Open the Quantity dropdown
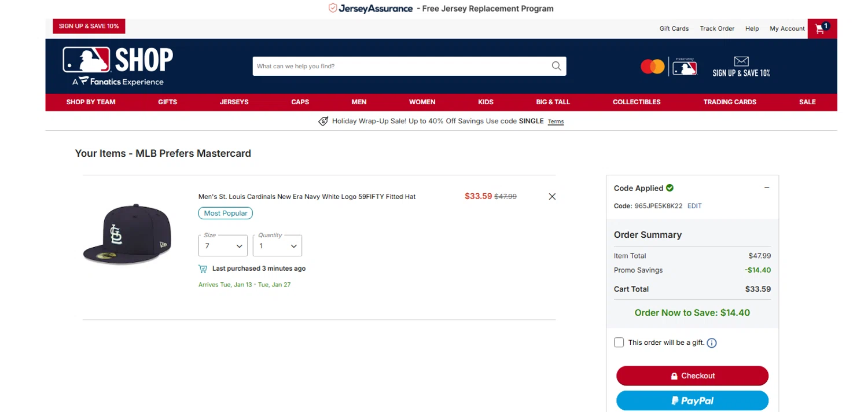 (277, 246)
